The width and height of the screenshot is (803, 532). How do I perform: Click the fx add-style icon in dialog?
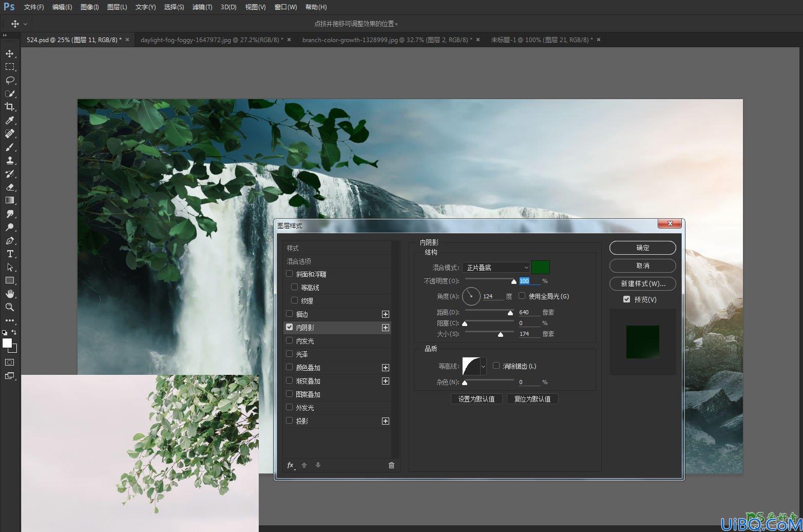tap(291, 465)
